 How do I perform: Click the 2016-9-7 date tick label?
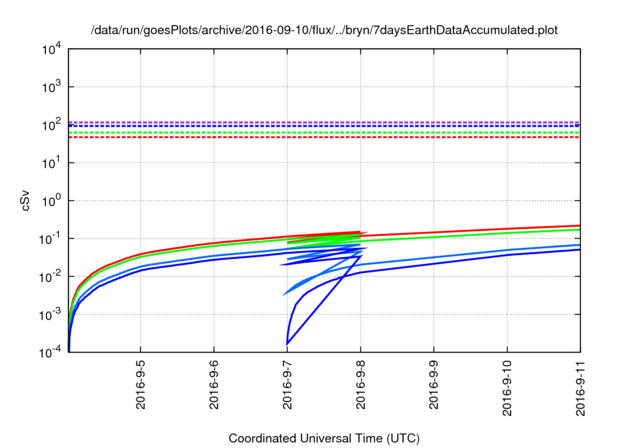point(287,384)
